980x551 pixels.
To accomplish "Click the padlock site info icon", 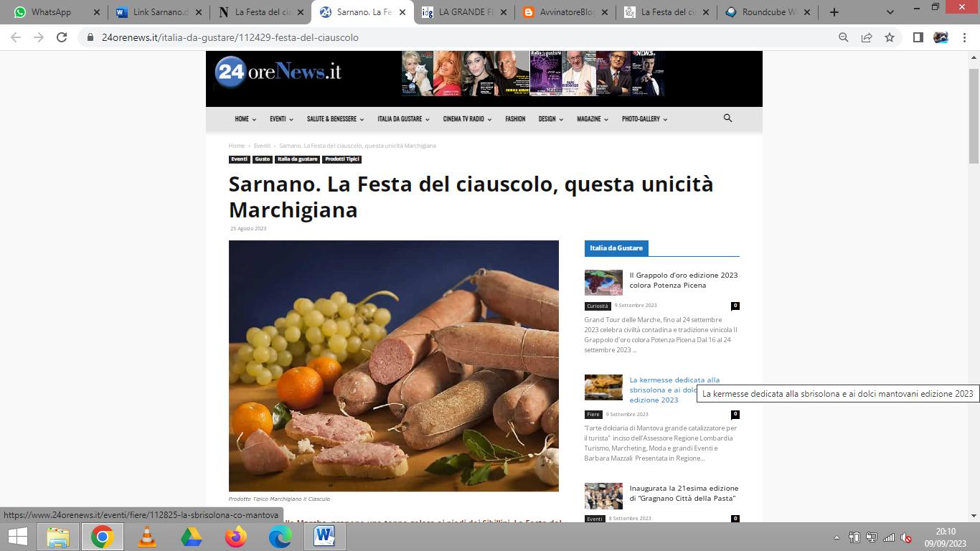I will coord(90,37).
